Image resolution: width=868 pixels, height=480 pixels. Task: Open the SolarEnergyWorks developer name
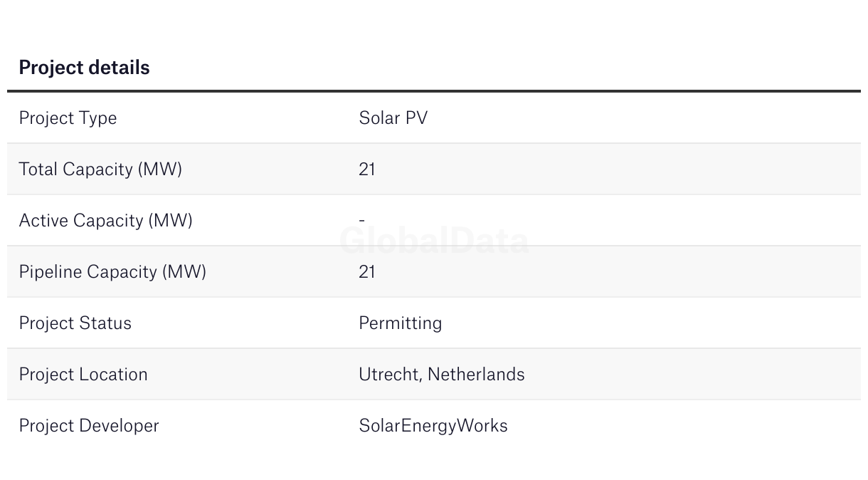433,426
